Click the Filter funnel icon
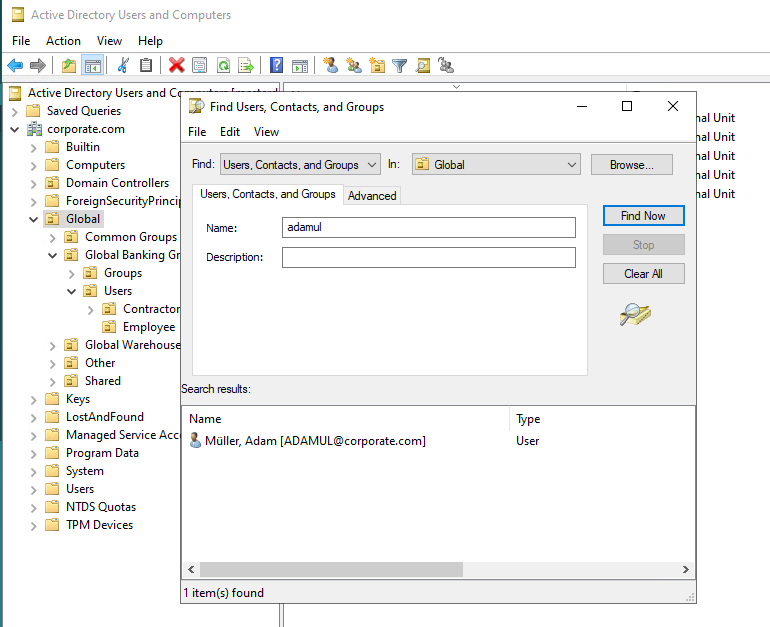This screenshot has height=627, width=770. [x=400, y=65]
